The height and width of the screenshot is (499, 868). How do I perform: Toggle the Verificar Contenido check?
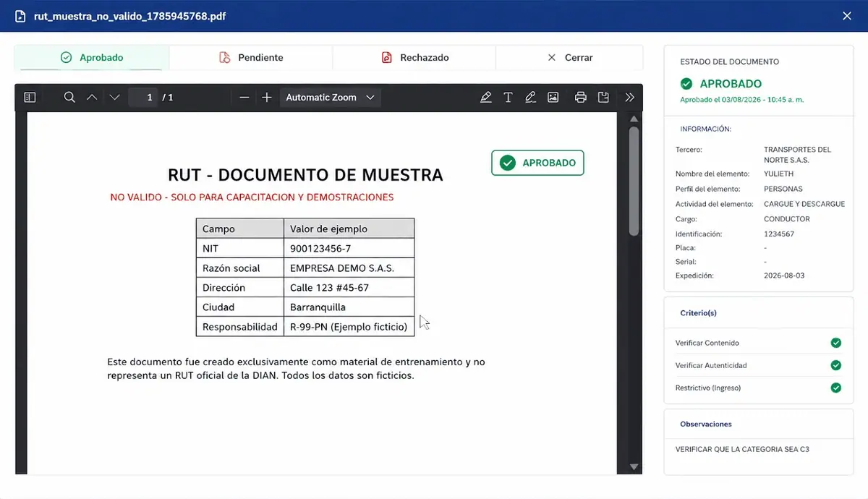(836, 343)
